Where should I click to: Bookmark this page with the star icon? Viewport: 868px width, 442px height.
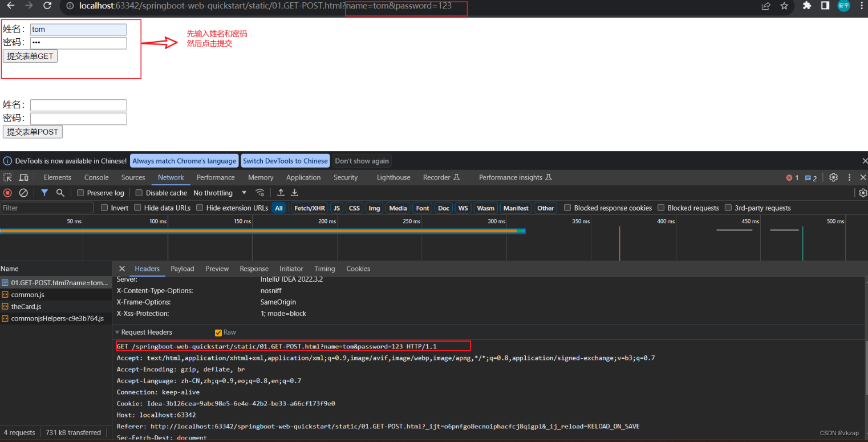tap(784, 6)
